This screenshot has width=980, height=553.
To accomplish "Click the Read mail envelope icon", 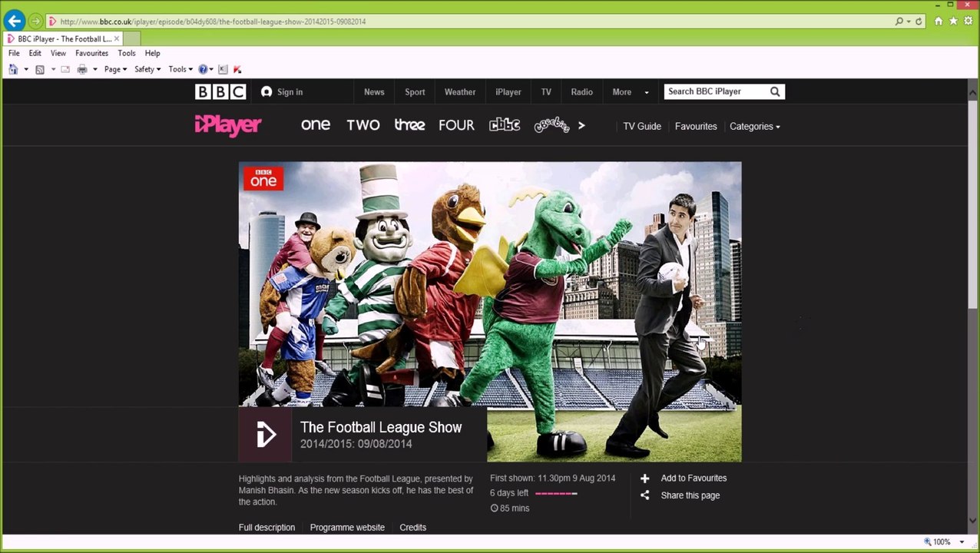I will point(65,69).
